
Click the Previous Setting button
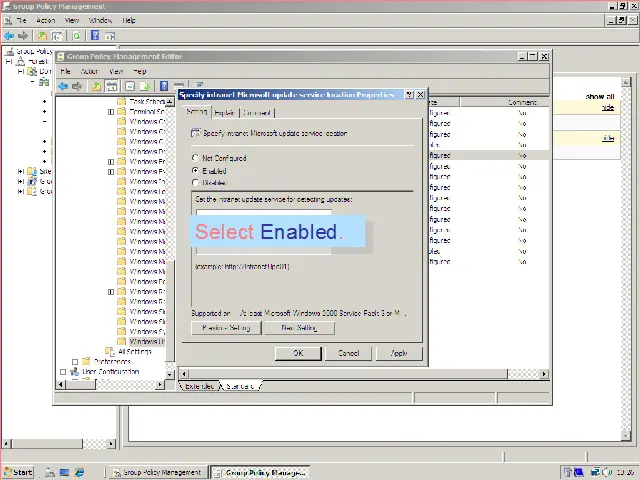tap(226, 328)
